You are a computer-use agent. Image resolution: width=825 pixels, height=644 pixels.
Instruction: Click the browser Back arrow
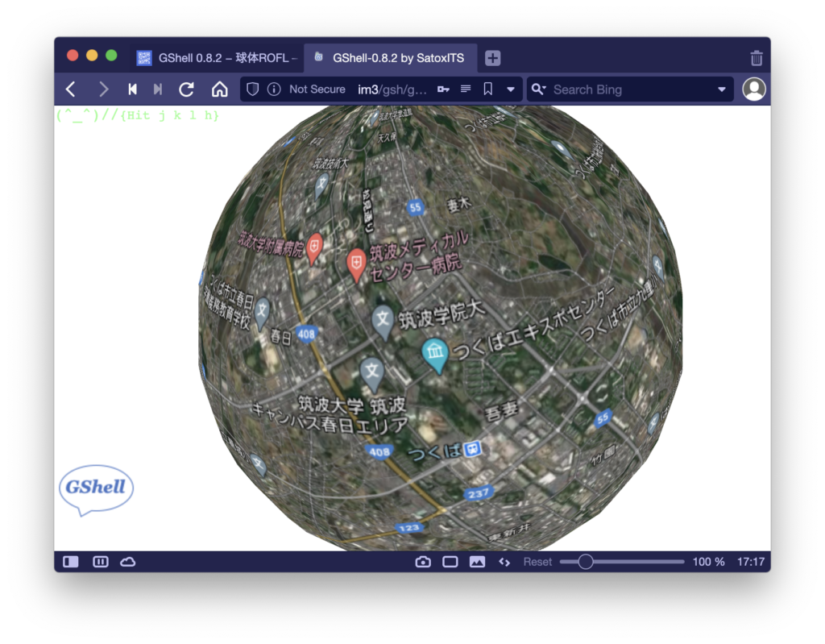click(71, 89)
